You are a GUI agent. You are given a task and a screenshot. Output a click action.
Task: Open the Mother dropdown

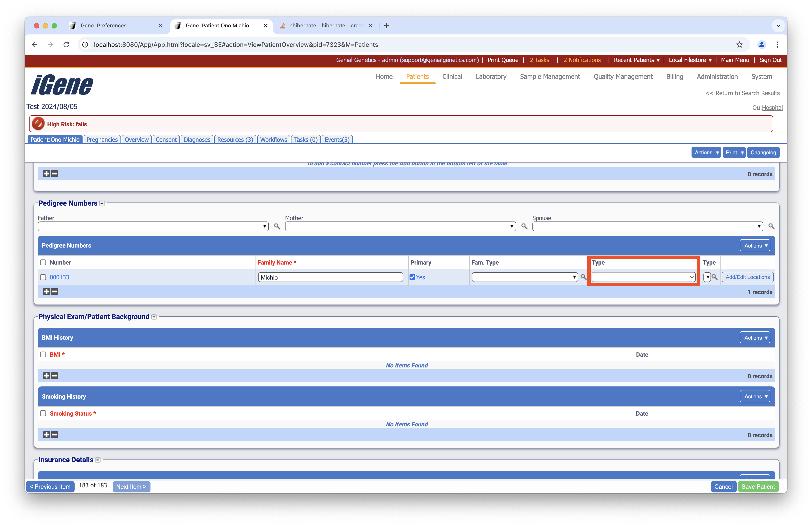click(400, 226)
